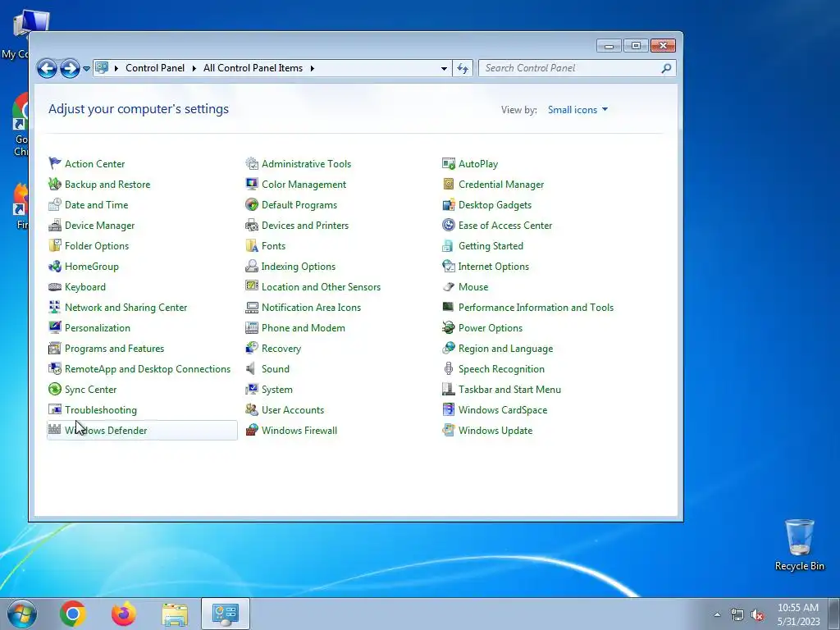The image size is (840, 630).
Task: Click the Fonts folder icon
Action: point(252,245)
